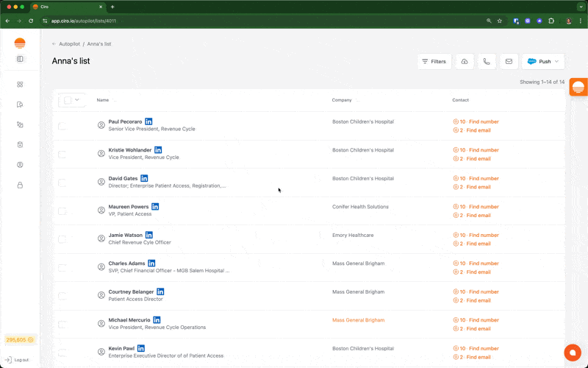Click Patient Access Director title text
588x368 pixels.
pos(135,299)
